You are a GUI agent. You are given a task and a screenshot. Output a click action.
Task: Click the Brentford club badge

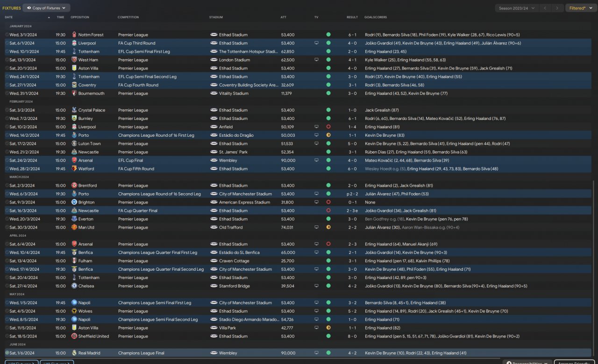pos(74,186)
